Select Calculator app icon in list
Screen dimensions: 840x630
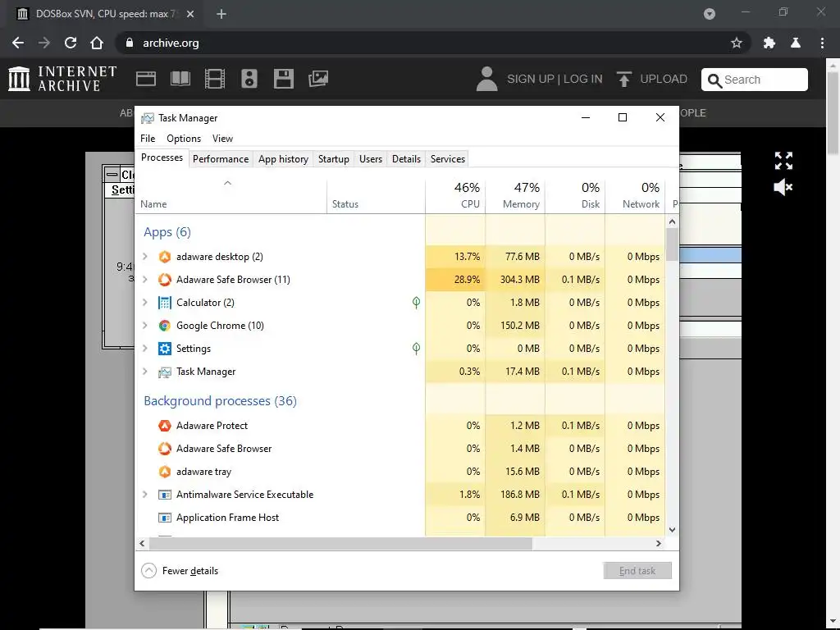164,303
